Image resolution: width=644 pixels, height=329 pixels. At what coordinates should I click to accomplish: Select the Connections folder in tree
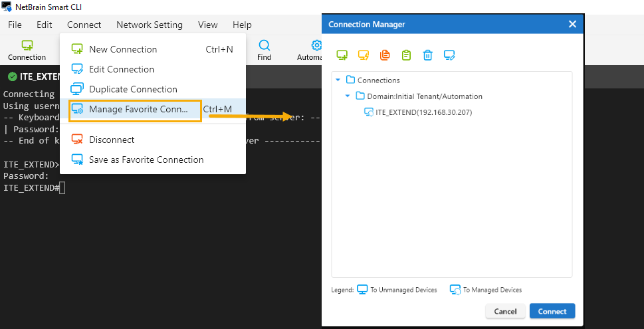pos(373,80)
